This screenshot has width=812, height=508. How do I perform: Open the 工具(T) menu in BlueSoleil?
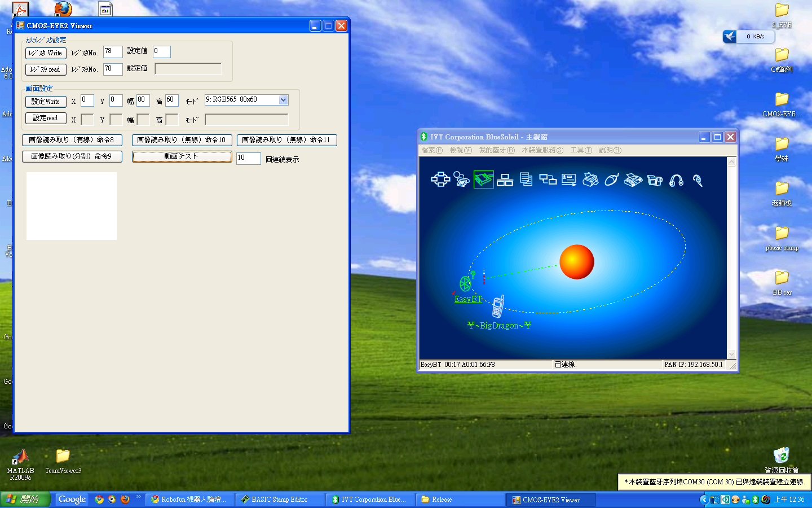coord(581,150)
